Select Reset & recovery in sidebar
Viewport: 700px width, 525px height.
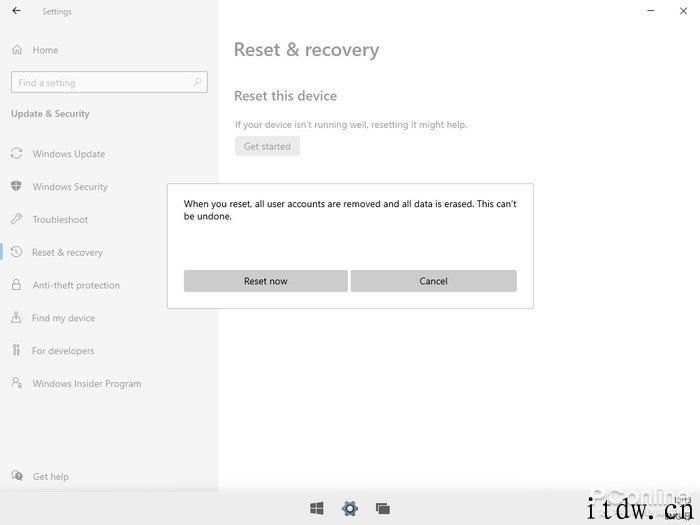pyautogui.click(x=67, y=252)
